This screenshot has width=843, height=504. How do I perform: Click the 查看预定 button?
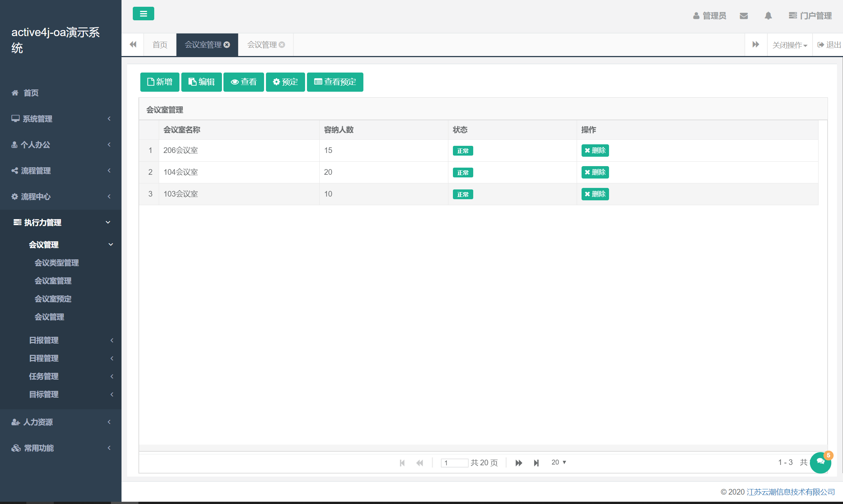click(x=335, y=82)
